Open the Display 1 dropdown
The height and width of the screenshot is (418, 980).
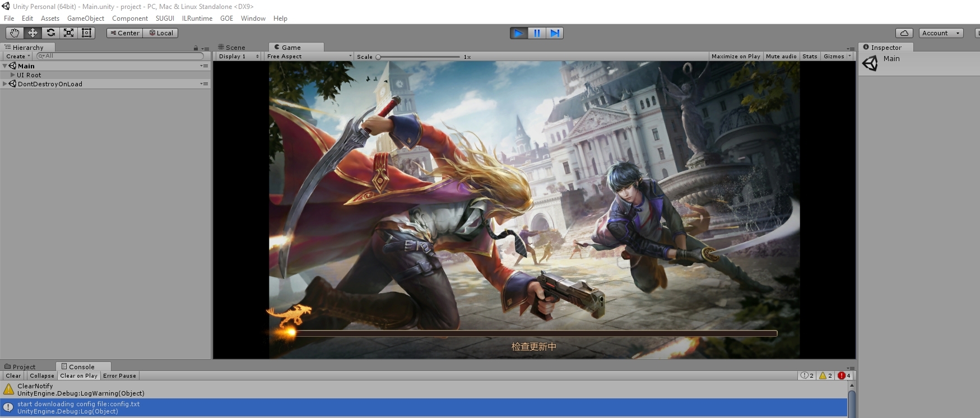click(239, 56)
